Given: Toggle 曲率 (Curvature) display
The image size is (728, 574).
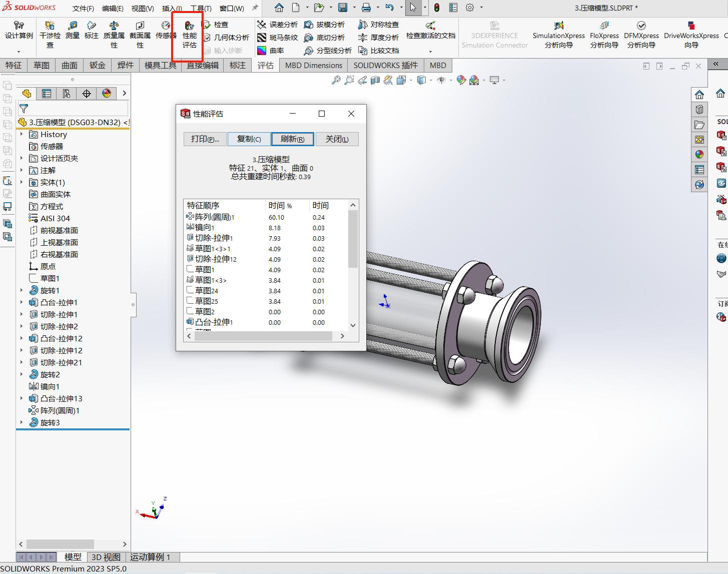Looking at the screenshot, I should click(278, 50).
